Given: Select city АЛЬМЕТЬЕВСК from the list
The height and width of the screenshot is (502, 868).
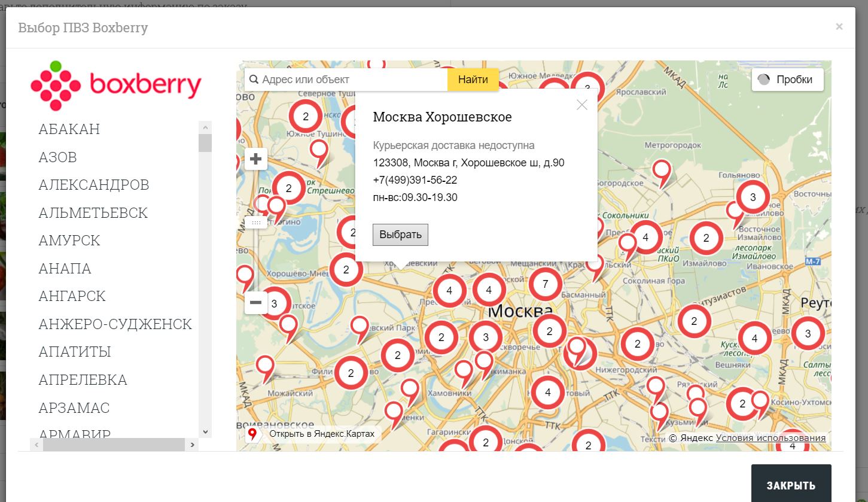Looking at the screenshot, I should pos(93,213).
